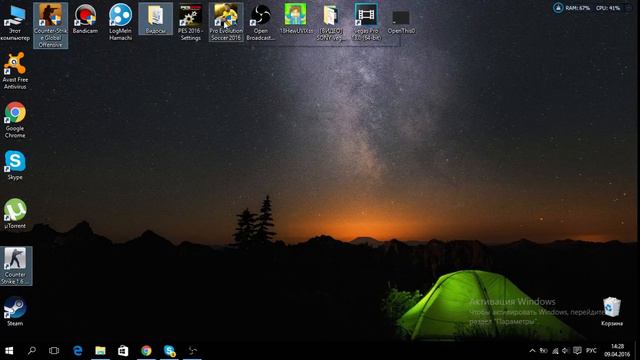Select the Vegas Pro 13.0 (64-bit) shortcut
This screenshot has width=640, height=360.
(366, 22)
